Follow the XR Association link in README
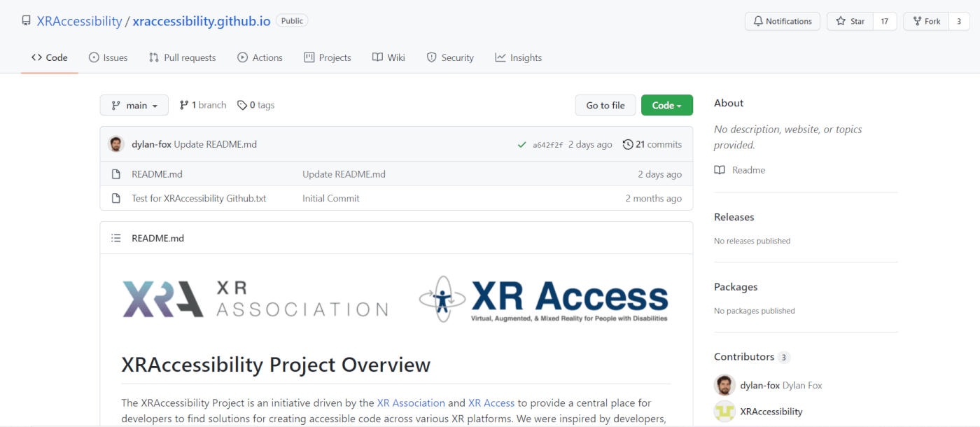 411,402
